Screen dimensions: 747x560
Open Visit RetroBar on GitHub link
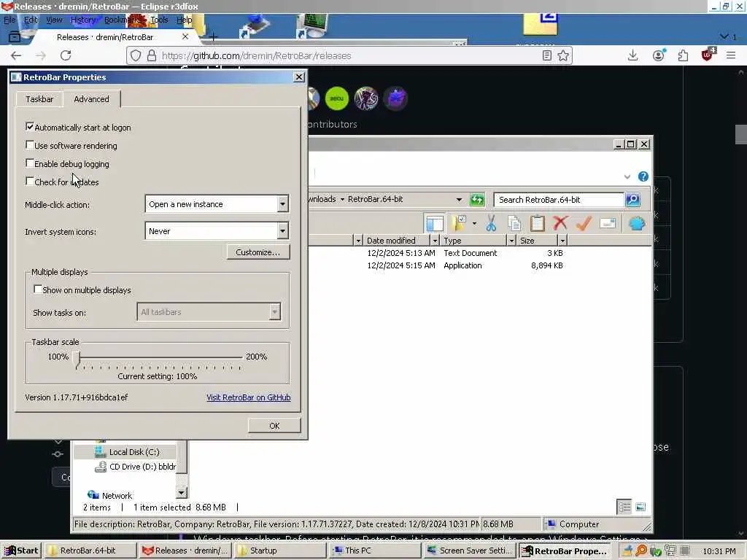[x=249, y=397]
